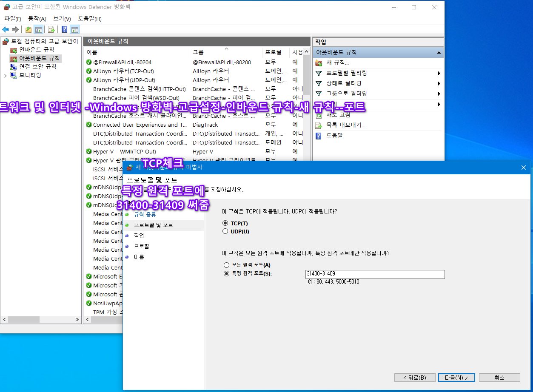Click the < 뒤로(B) button
Screen dimensions: 533x392
(415, 378)
